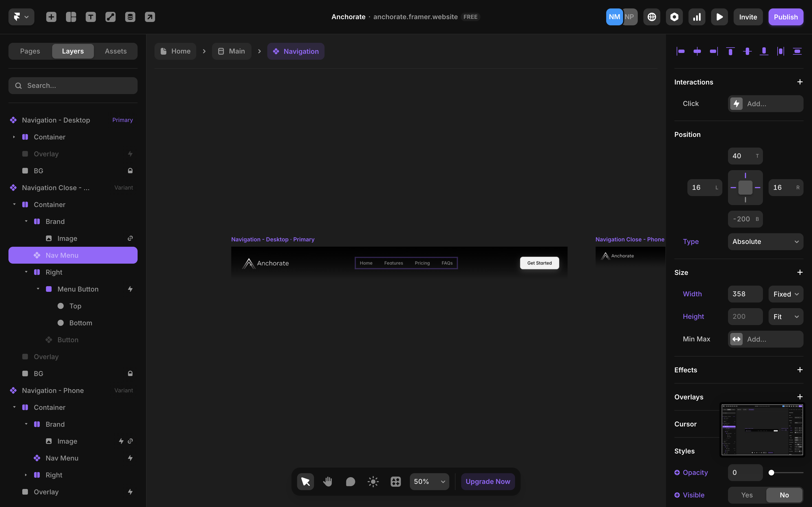The image size is (812, 507).
Task: Set Visible to Yes
Action: (x=747, y=495)
